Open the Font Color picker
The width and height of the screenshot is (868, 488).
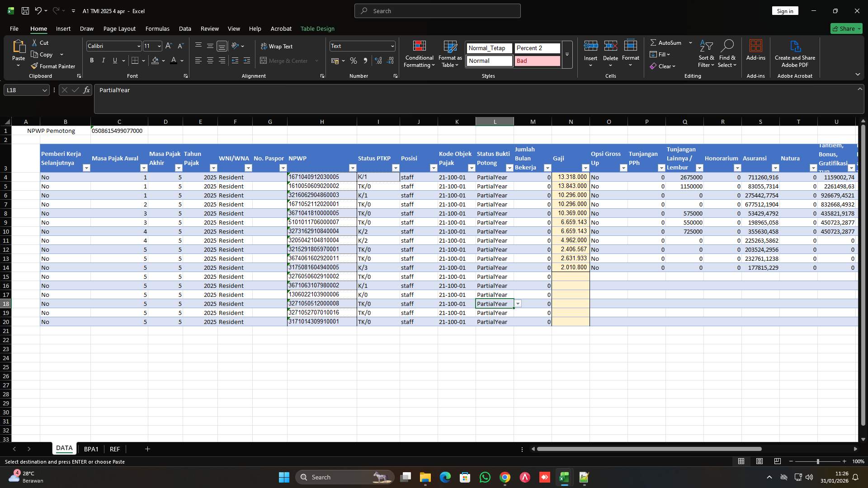point(181,61)
